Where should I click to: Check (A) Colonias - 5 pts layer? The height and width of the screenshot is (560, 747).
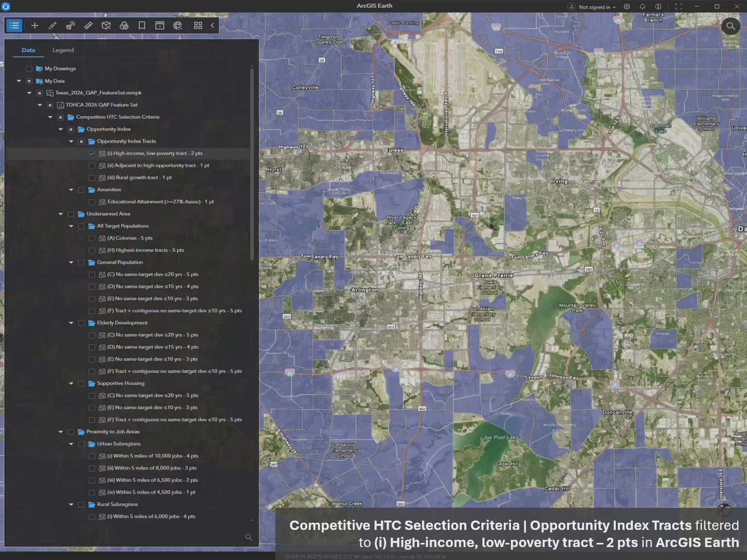[x=92, y=238]
